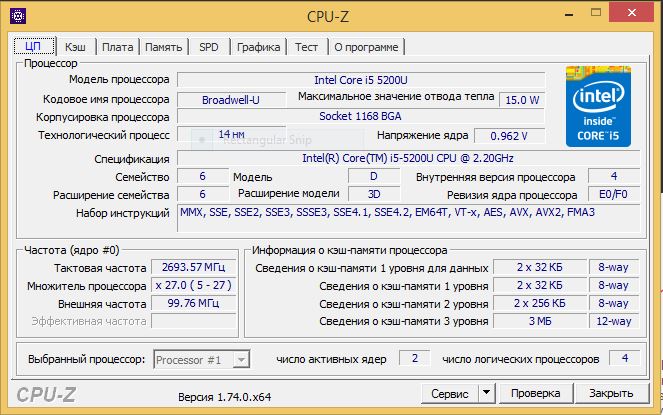Open the О программе tab

pos(366,47)
